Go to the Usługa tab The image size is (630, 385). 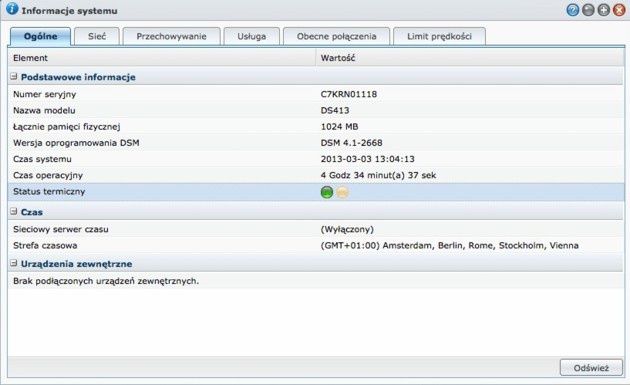pyautogui.click(x=252, y=36)
